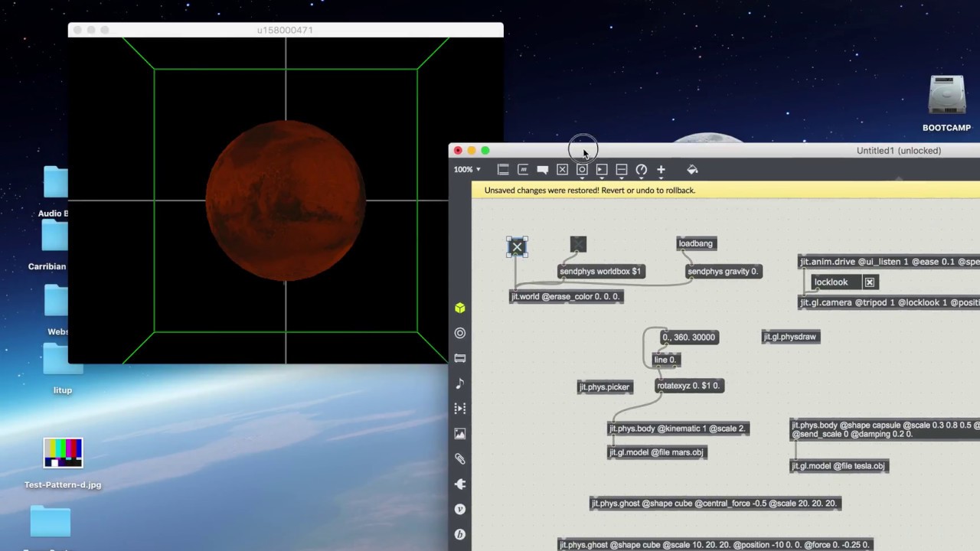The height and width of the screenshot is (551, 980).
Task: Toggle the locklook checkbox
Action: pyautogui.click(x=870, y=282)
